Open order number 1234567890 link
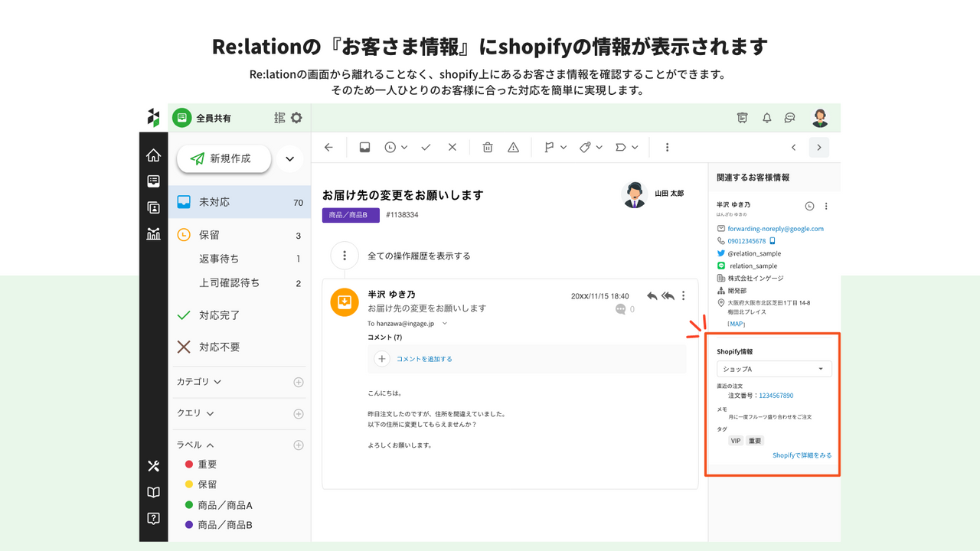Screen dimensions: 980x551 tap(776, 396)
